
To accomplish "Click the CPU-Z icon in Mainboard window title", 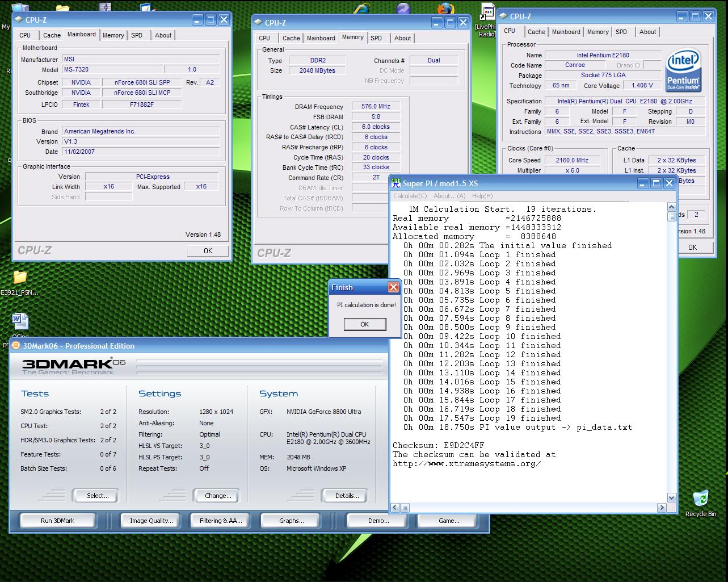I will pos(19,20).
